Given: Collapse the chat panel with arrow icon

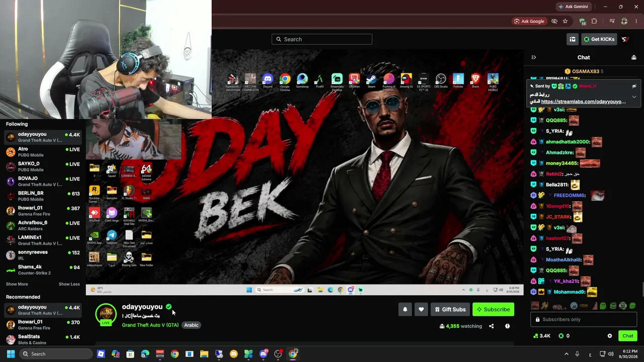Looking at the screenshot, I should pos(534,57).
